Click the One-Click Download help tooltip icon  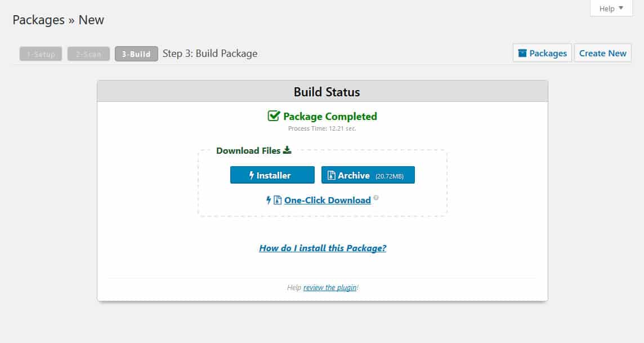tap(376, 198)
